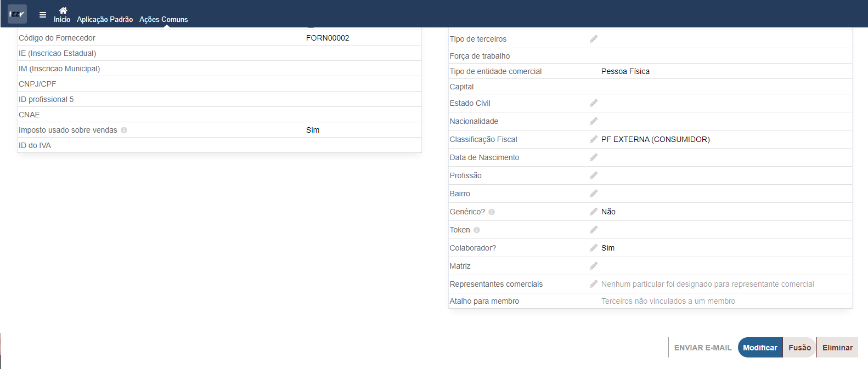Click the Eliminar button
868x369 pixels.
tap(837, 348)
